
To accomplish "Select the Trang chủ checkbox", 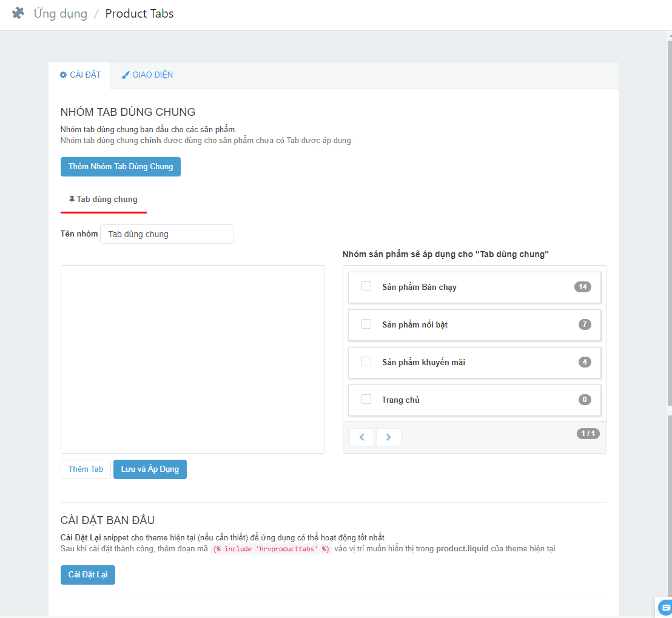I will pyautogui.click(x=366, y=399).
